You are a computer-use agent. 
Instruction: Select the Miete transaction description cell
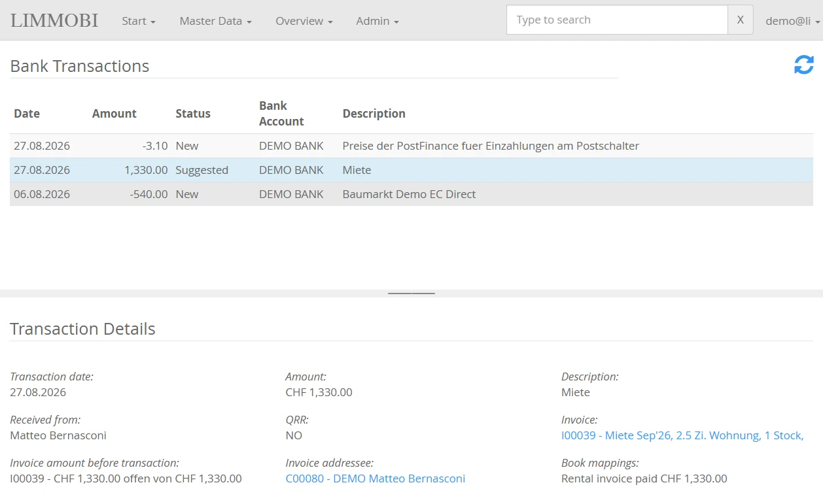[357, 170]
